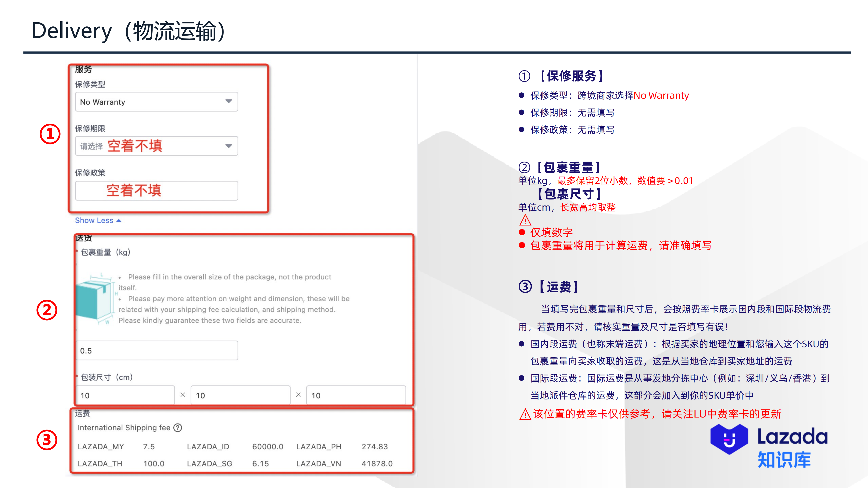Click the red circled number 1 marker
The height and width of the screenshot is (488, 868).
[50, 134]
